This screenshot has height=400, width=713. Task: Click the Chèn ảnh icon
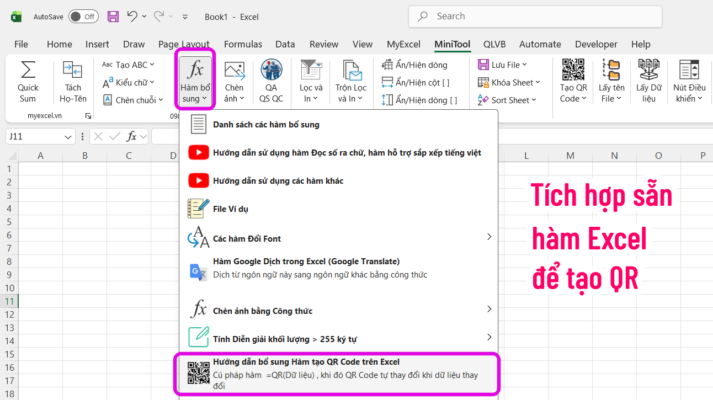point(235,80)
